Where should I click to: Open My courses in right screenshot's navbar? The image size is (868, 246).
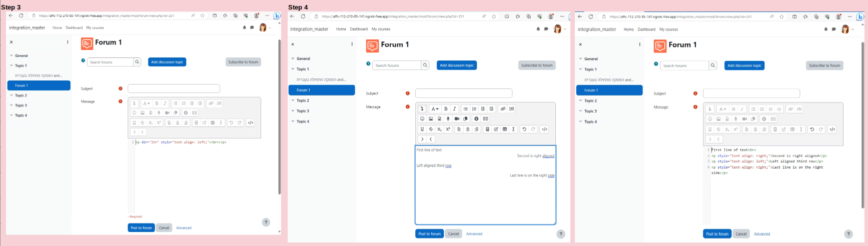tap(668, 29)
